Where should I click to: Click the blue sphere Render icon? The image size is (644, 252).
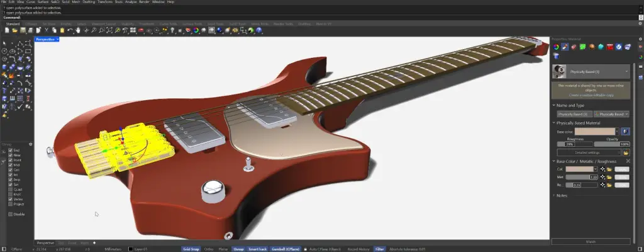pos(219,30)
